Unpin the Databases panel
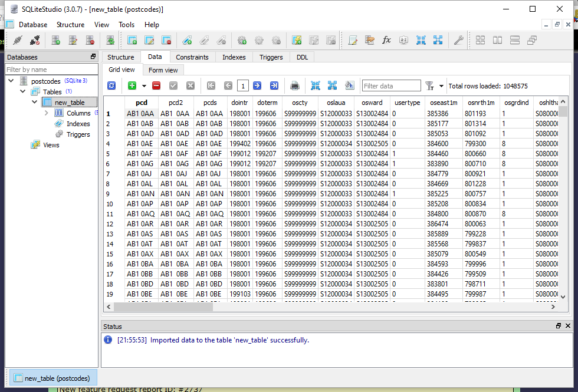 93,57
